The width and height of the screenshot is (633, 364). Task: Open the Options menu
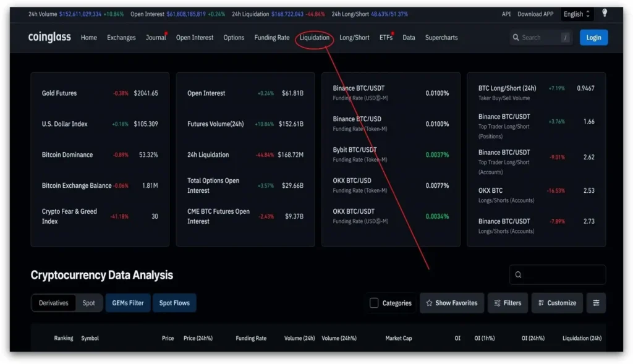[x=234, y=38]
